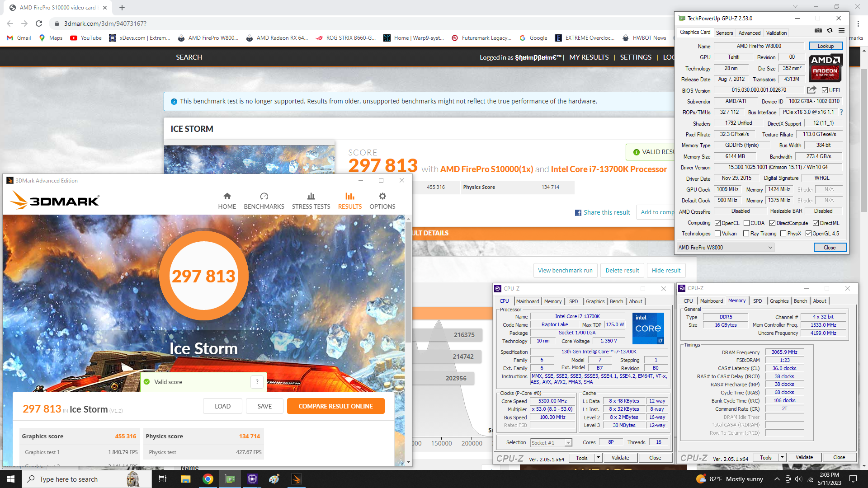Viewport: 868px width, 488px height.
Task: Click Facebook Share this result icon
Action: coord(578,213)
